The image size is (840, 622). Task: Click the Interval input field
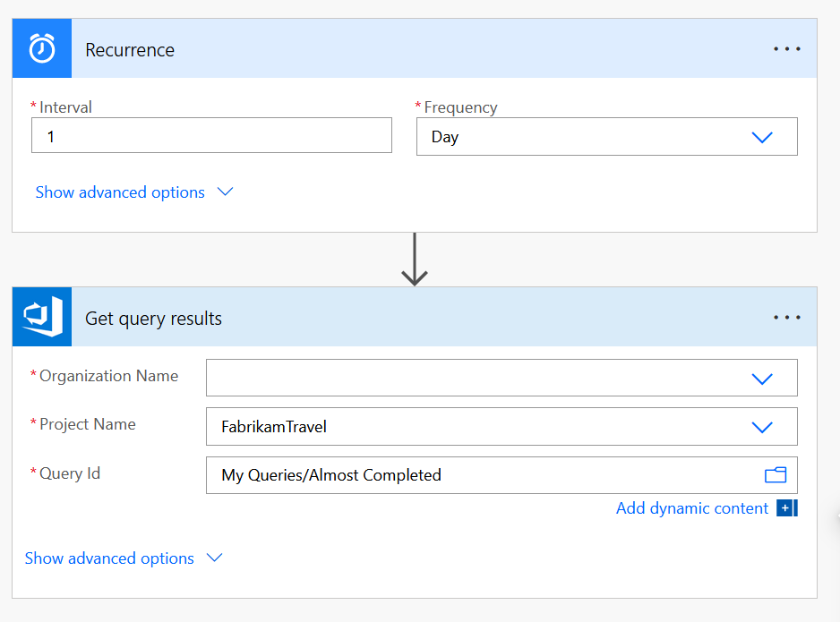point(211,136)
